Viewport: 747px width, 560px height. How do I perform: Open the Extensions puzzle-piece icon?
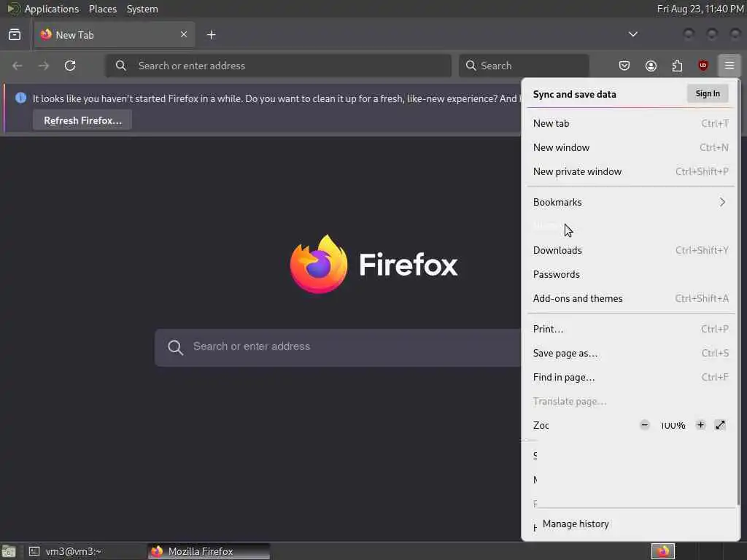click(677, 66)
